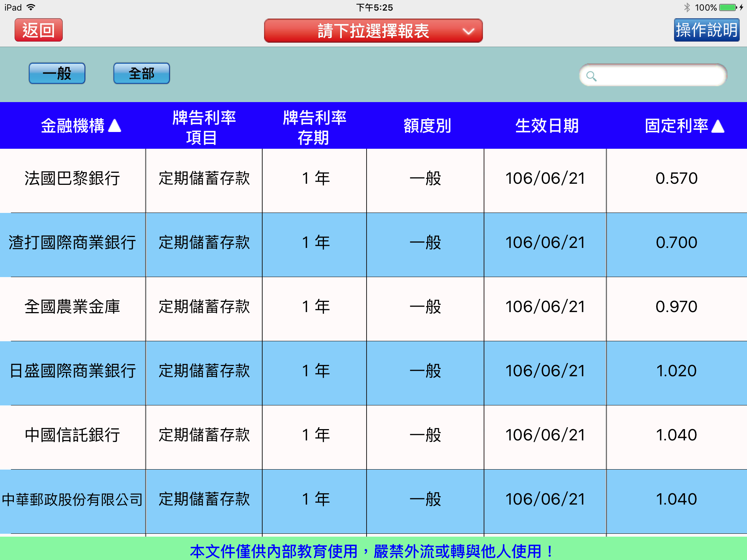Select the 法國巴黎銀行 row name
The width and height of the screenshot is (747, 560).
(72, 179)
